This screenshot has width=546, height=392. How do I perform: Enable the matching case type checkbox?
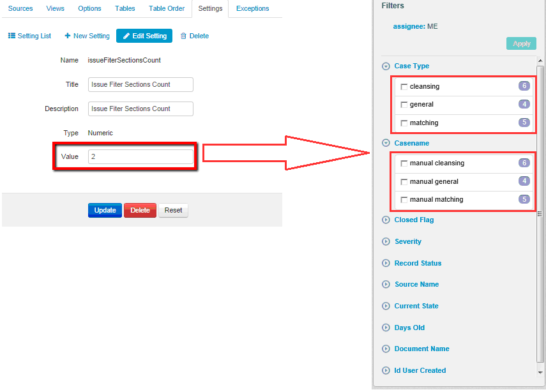[x=404, y=123]
